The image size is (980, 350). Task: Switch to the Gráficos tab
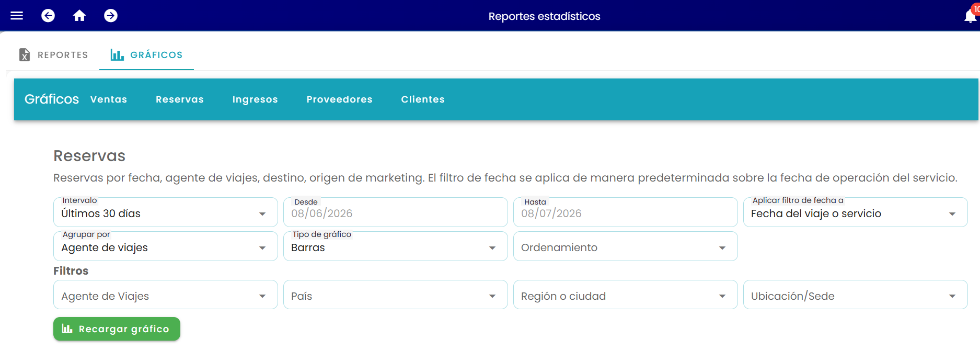tap(146, 55)
